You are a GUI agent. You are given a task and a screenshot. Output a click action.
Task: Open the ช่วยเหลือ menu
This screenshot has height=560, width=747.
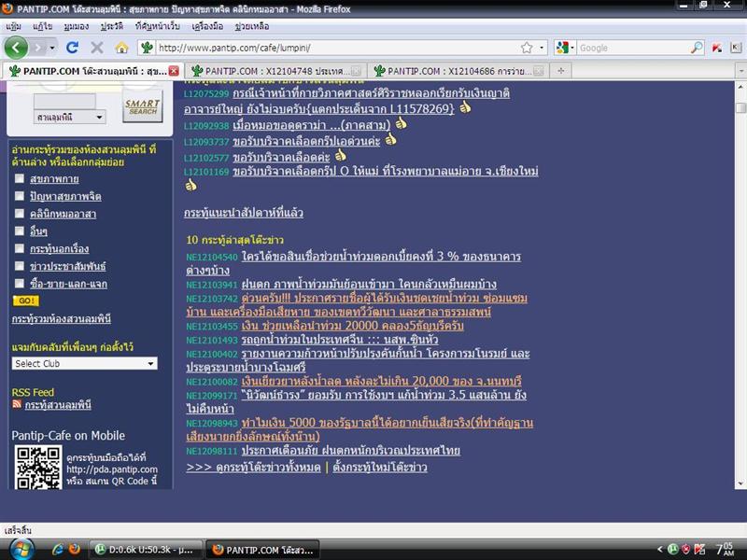(x=252, y=26)
